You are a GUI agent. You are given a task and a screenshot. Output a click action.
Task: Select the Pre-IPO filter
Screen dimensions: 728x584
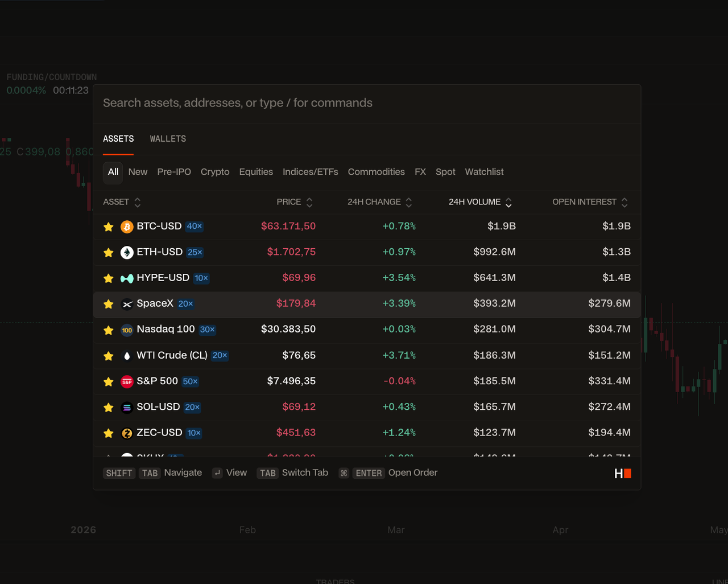tap(174, 172)
